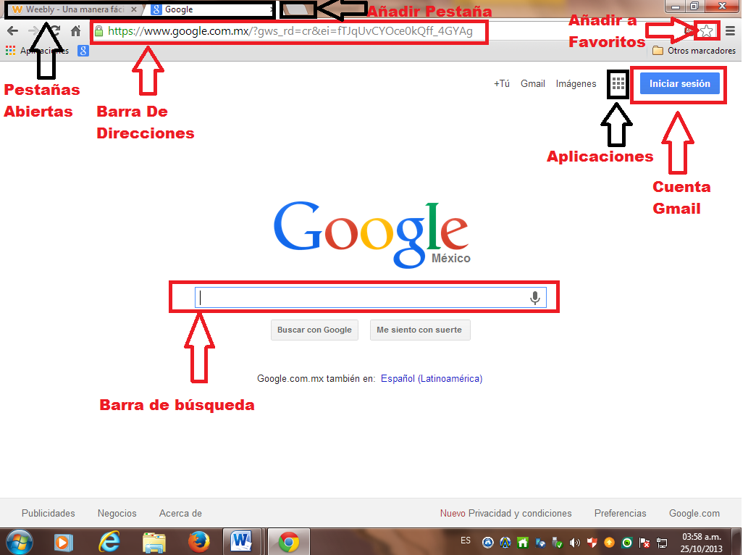Click the Iniciar sesión button
Image resolution: width=756 pixels, height=555 pixels.
click(x=679, y=84)
